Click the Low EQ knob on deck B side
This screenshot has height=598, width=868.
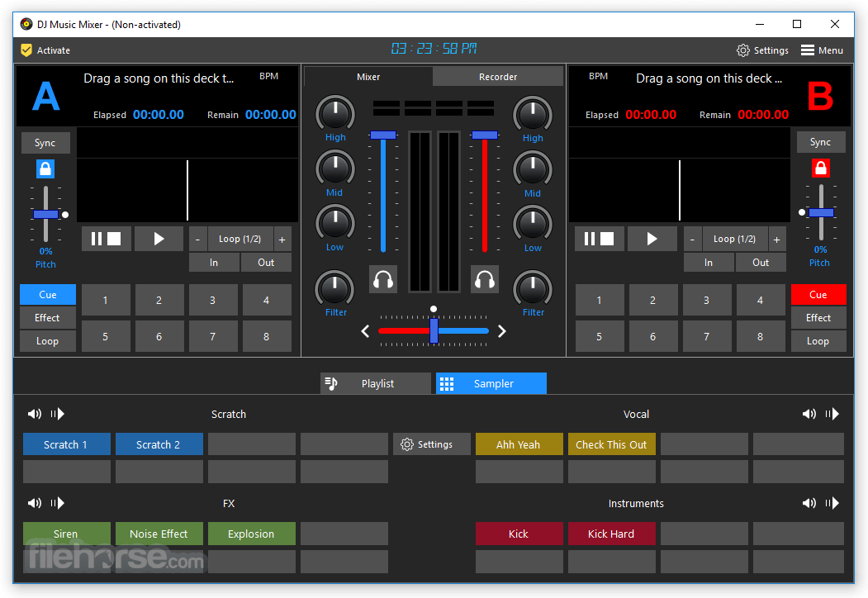(x=533, y=224)
